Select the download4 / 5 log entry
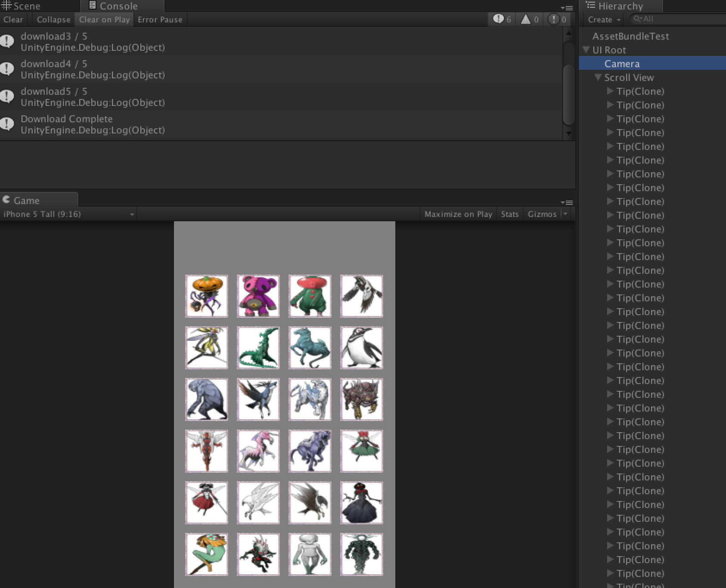The image size is (726, 588). 281,69
